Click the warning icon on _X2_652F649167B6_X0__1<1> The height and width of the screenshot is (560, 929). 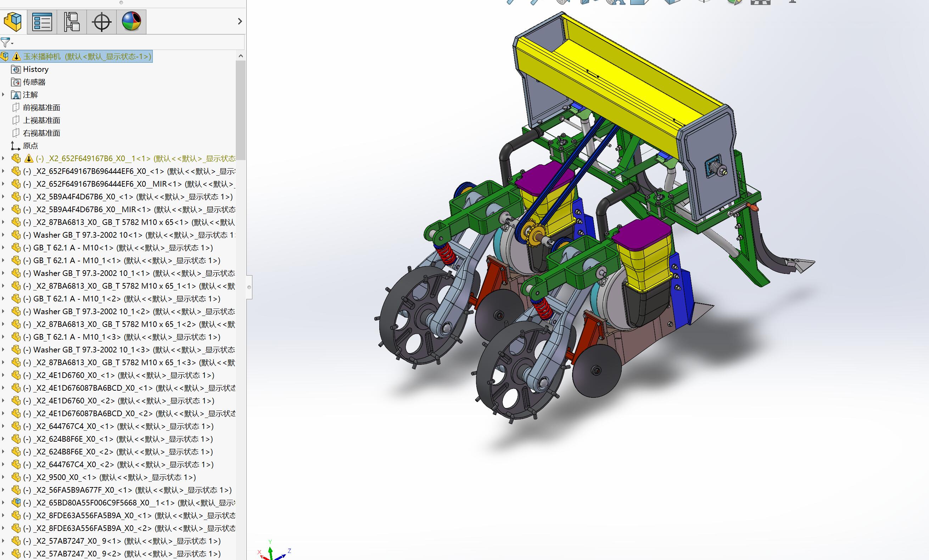[29, 159]
